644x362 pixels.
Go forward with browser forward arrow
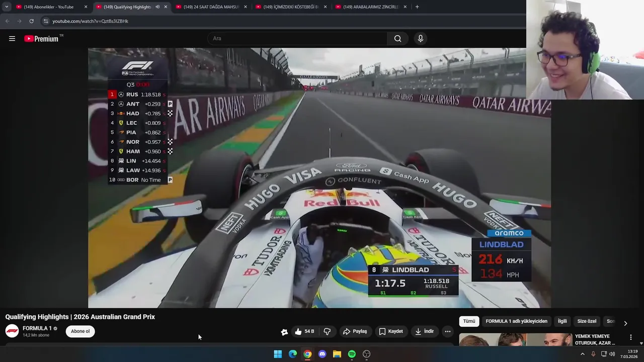point(19,21)
